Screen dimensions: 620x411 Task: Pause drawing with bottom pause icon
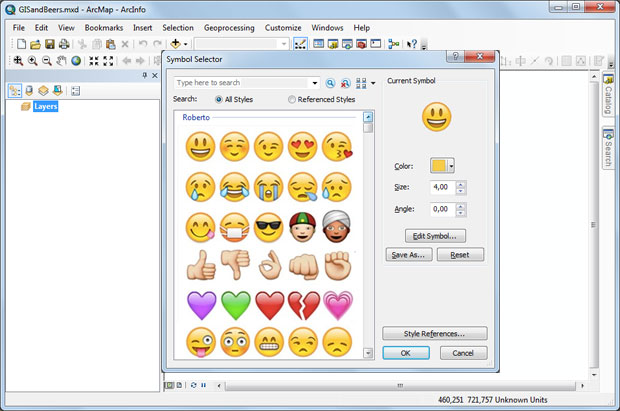pyautogui.click(x=204, y=385)
